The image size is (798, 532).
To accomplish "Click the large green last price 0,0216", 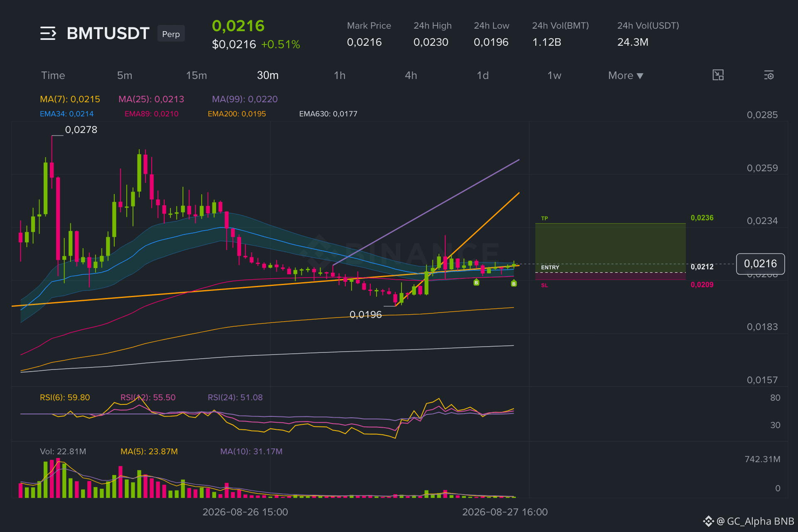I will pos(238,26).
